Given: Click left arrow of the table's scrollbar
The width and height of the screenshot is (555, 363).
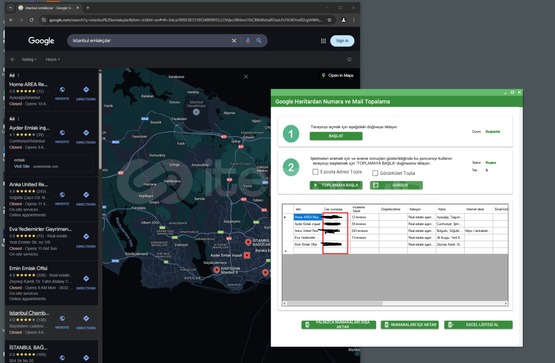Looking at the screenshot, I should pyautogui.click(x=285, y=304).
